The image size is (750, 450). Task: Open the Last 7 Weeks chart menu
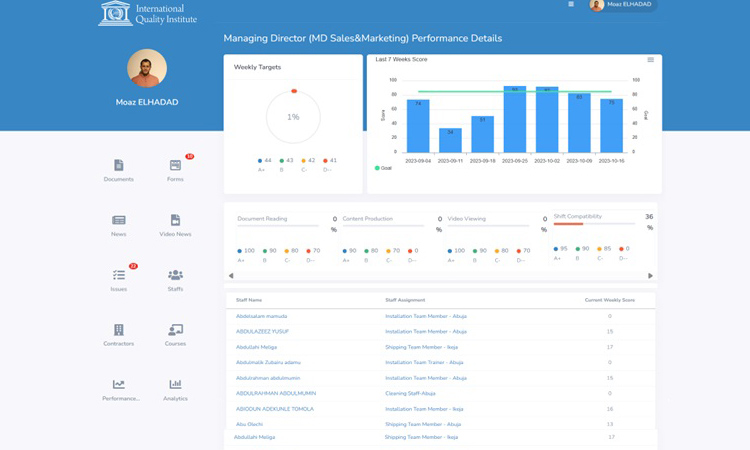pos(650,60)
